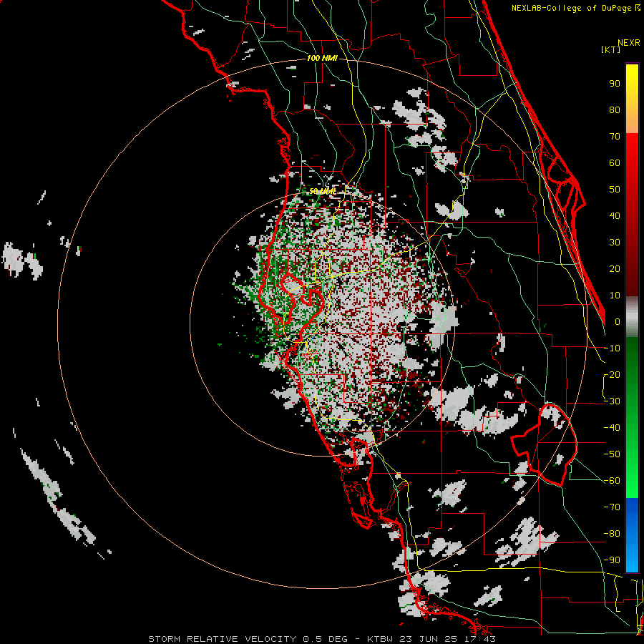Select the positive 20 scale value

coord(615,269)
